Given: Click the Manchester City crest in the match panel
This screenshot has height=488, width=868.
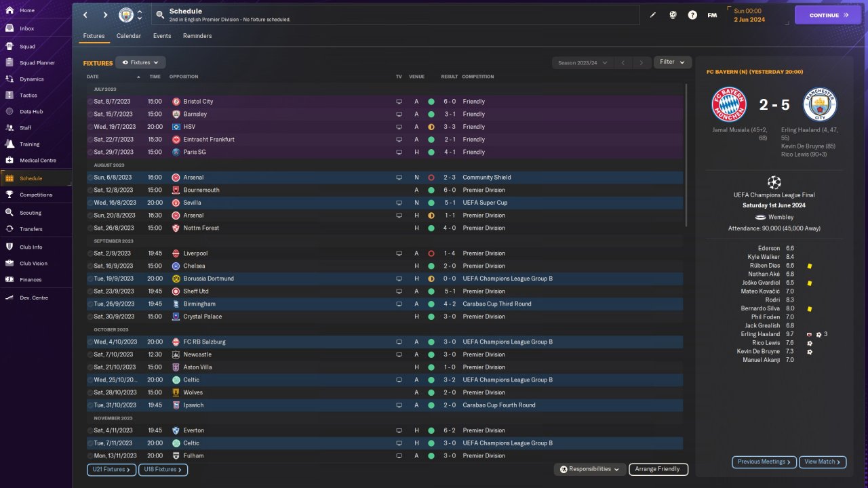Looking at the screenshot, I should tap(820, 104).
